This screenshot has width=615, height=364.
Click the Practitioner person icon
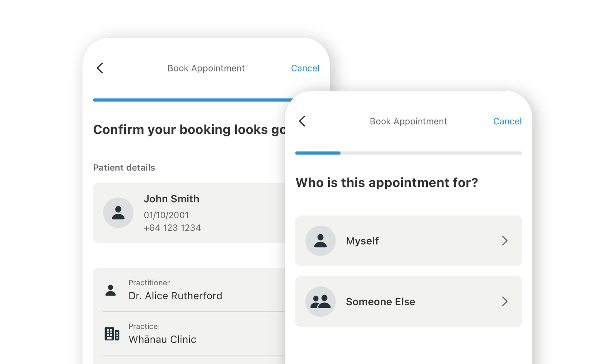110,291
